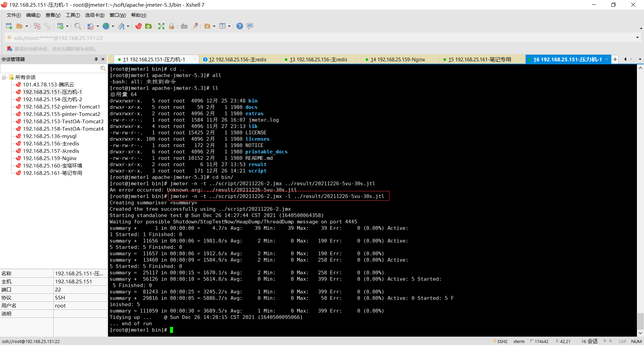Open the layout panes icon
This screenshot has width=644, height=345.
(x=222, y=26)
